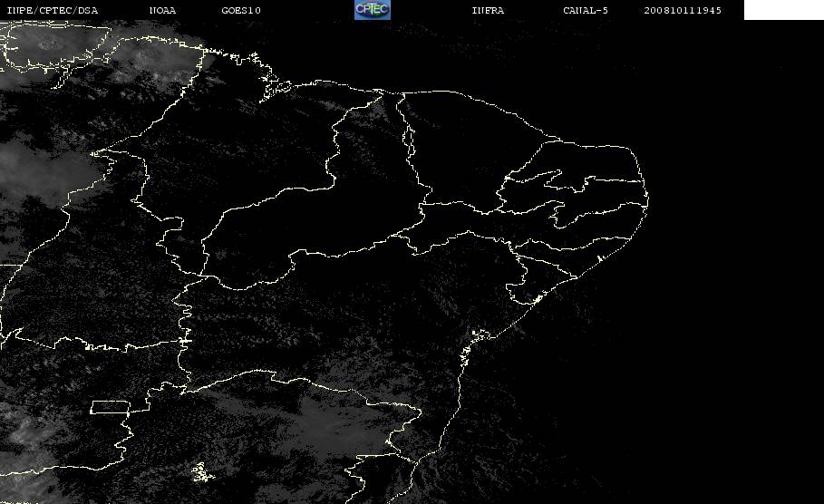Click the 200810111945 timestamp
The width and height of the screenshot is (824, 504).
point(683,11)
